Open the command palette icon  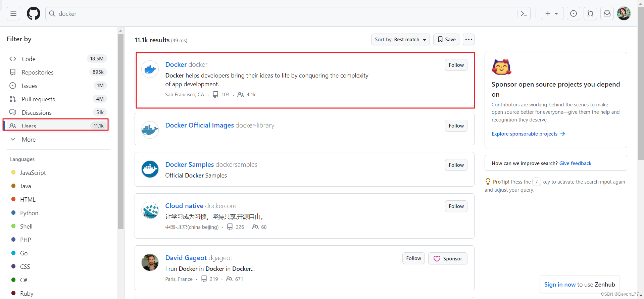coord(524,13)
